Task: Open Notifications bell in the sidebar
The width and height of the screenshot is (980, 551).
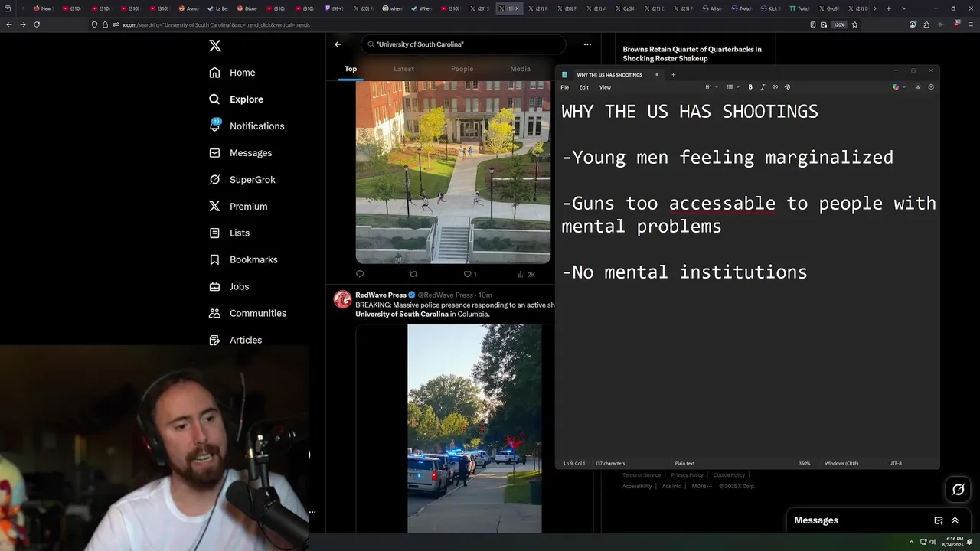Action: [246, 126]
